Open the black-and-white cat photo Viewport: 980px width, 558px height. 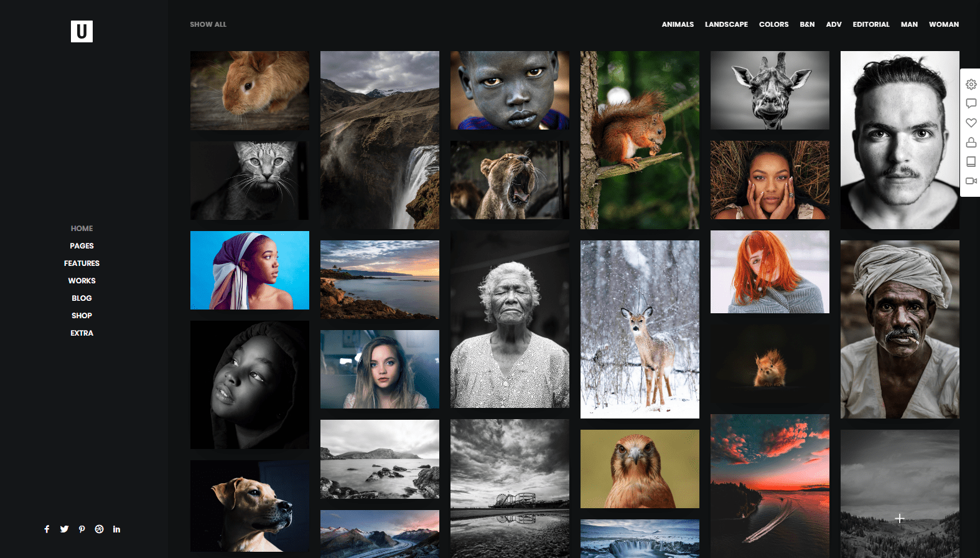pos(250,181)
